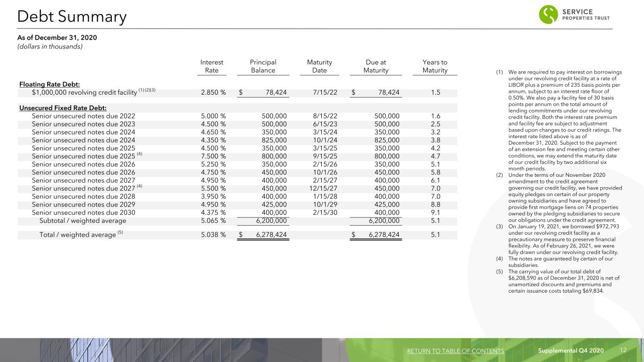
Task: Click the Maturity Date column header
Action: [x=319, y=66]
